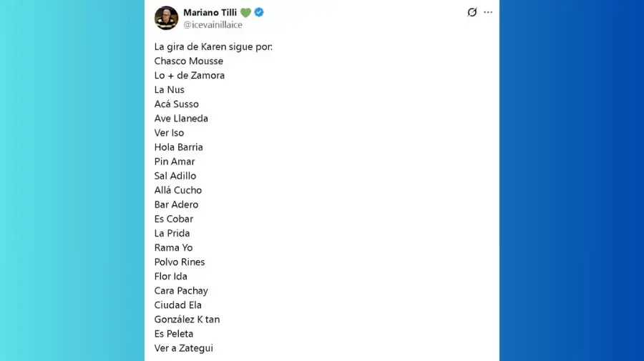Screen dimensions: 644x361
Task: Click the "Hola Barria" text
Action: coord(178,147)
